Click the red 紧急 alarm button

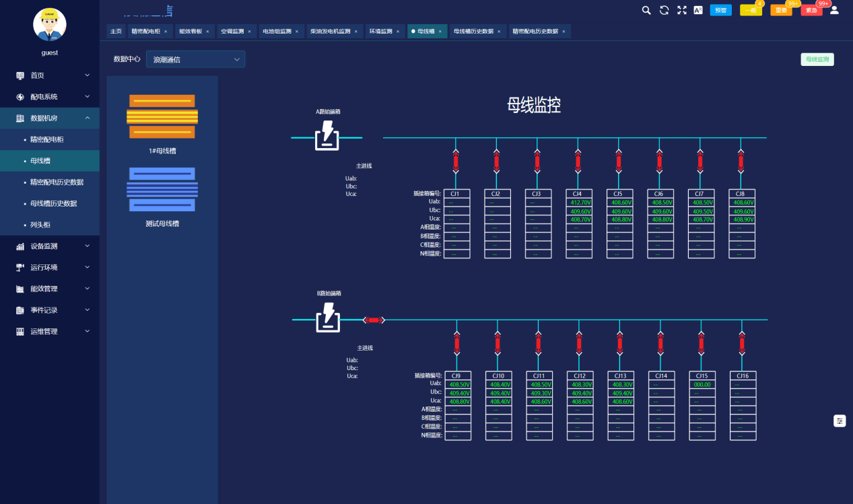click(811, 11)
